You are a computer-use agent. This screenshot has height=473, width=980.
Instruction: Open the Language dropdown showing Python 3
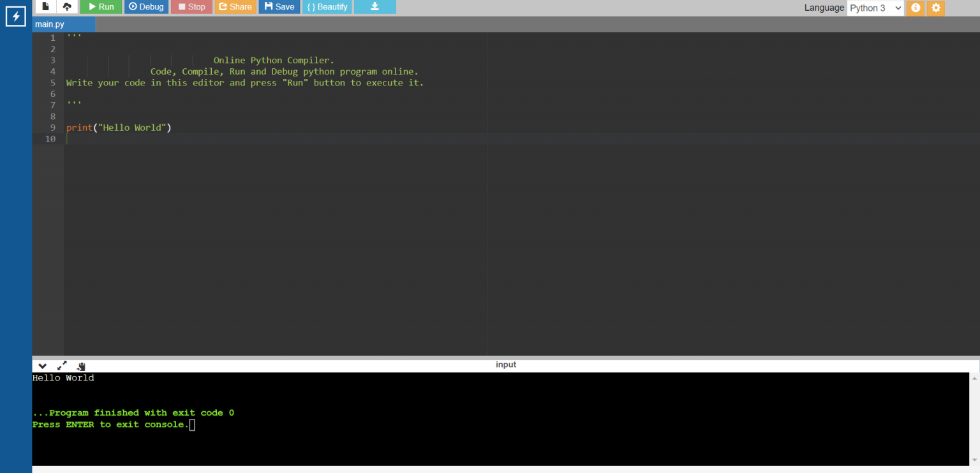point(875,8)
